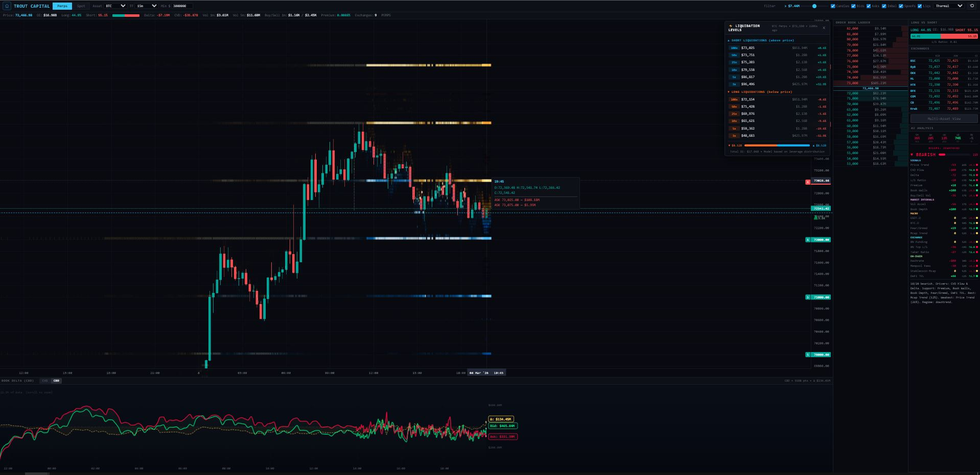Select the Perps tab
Image resolution: width=980 pixels, height=475 pixels.
click(62, 6)
